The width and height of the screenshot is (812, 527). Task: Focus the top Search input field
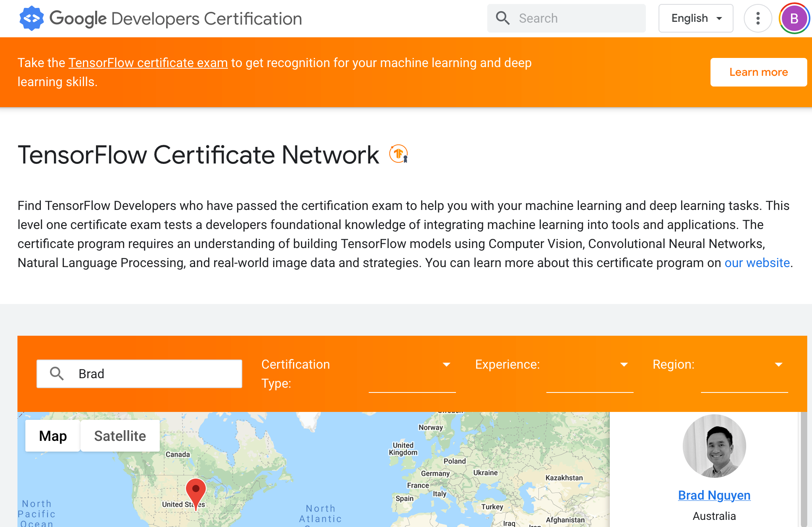pyautogui.click(x=566, y=18)
